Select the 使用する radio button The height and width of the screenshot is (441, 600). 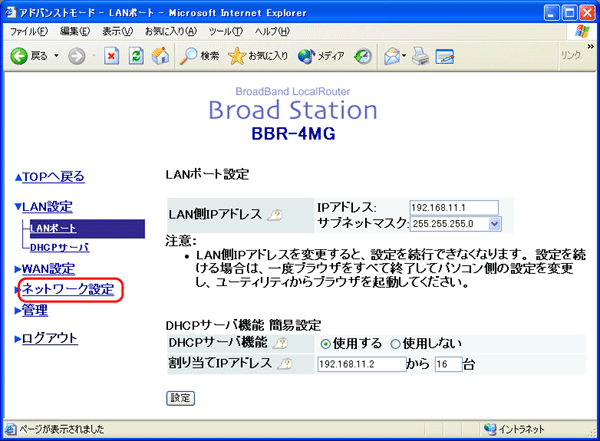pos(325,344)
